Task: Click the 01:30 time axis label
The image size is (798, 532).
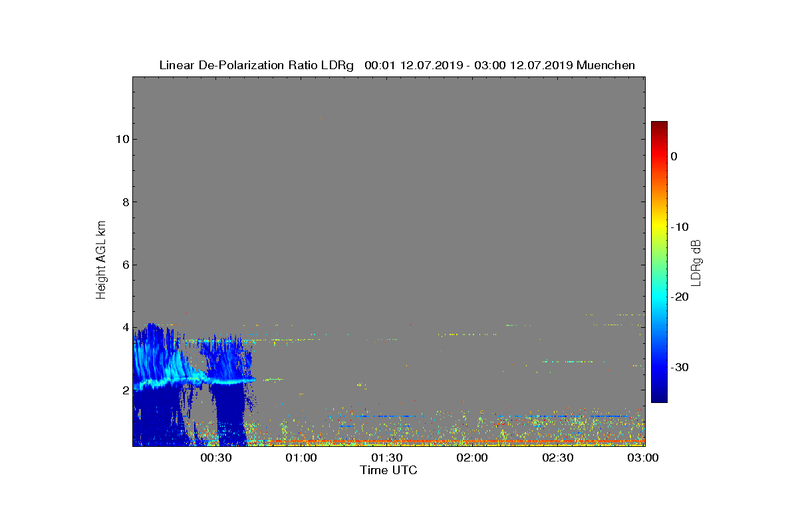Action: [386, 458]
